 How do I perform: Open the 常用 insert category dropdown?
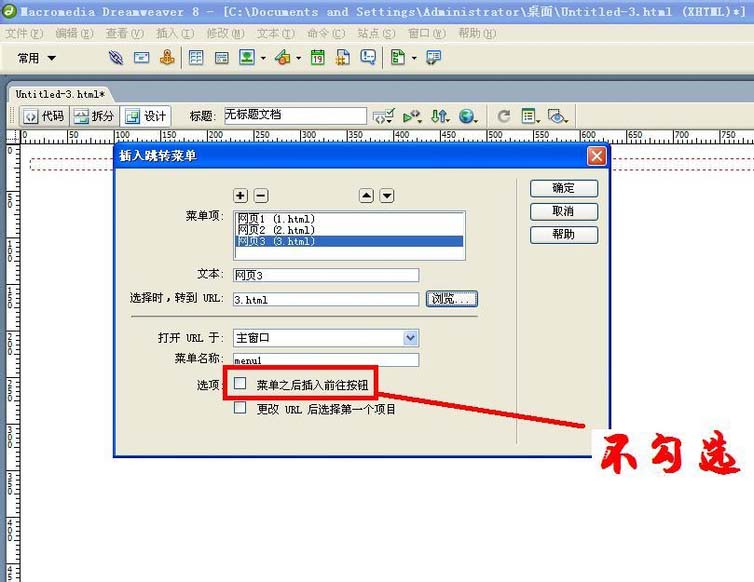[37, 58]
